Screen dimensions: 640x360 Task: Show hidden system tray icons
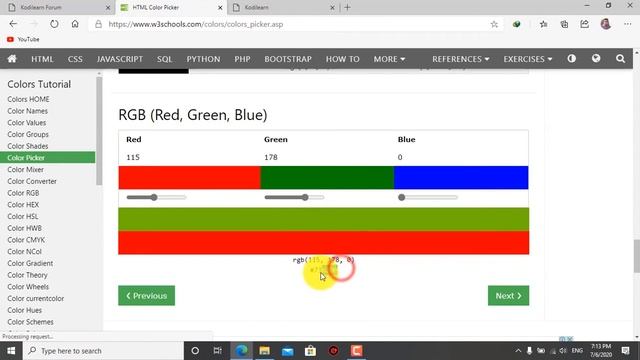(x=518, y=351)
